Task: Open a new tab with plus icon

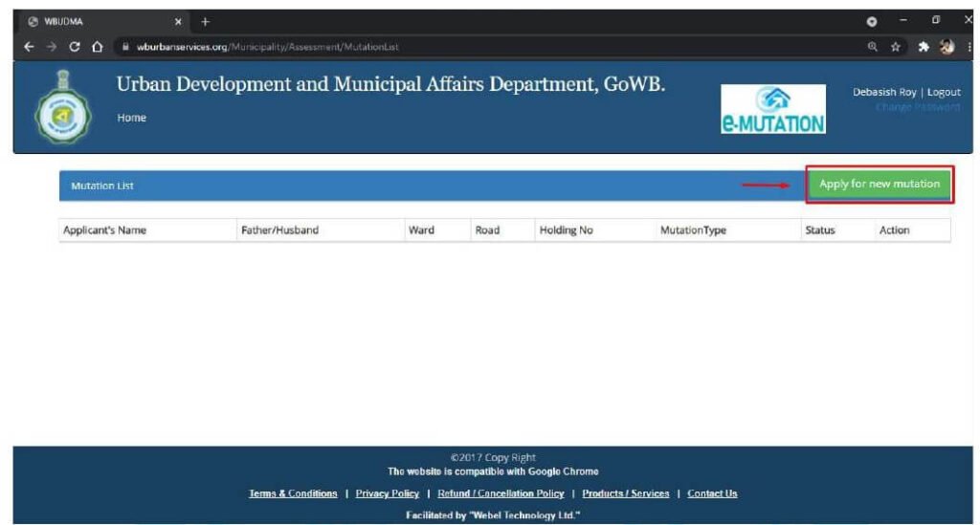Action: point(205,22)
